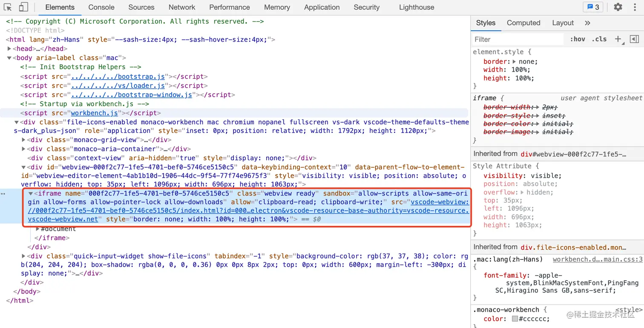Open the bootstrap-window.js script link
The width and height of the screenshot is (644, 328).
tap(131, 95)
